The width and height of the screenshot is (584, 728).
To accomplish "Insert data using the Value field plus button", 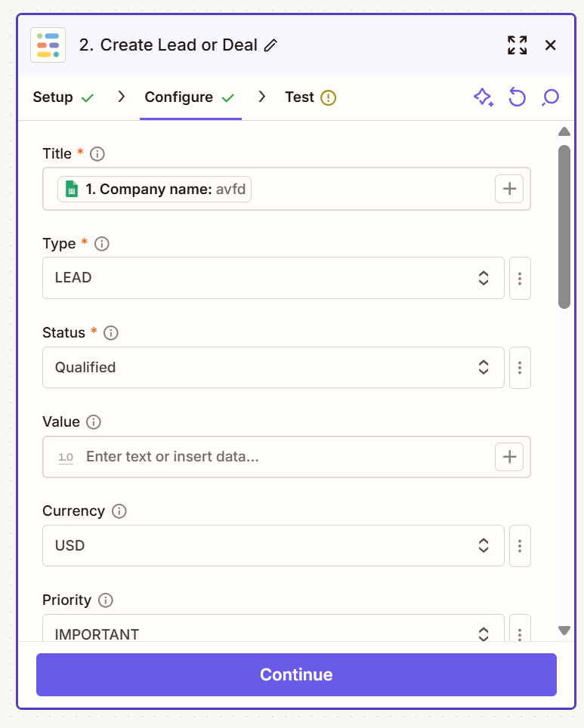I will tap(509, 456).
